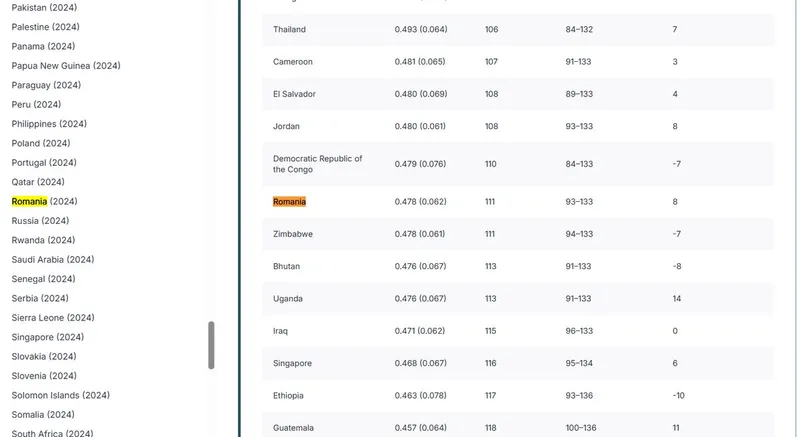Navigate to Philippines (2024) entry
The width and height of the screenshot is (800, 437).
tap(49, 124)
